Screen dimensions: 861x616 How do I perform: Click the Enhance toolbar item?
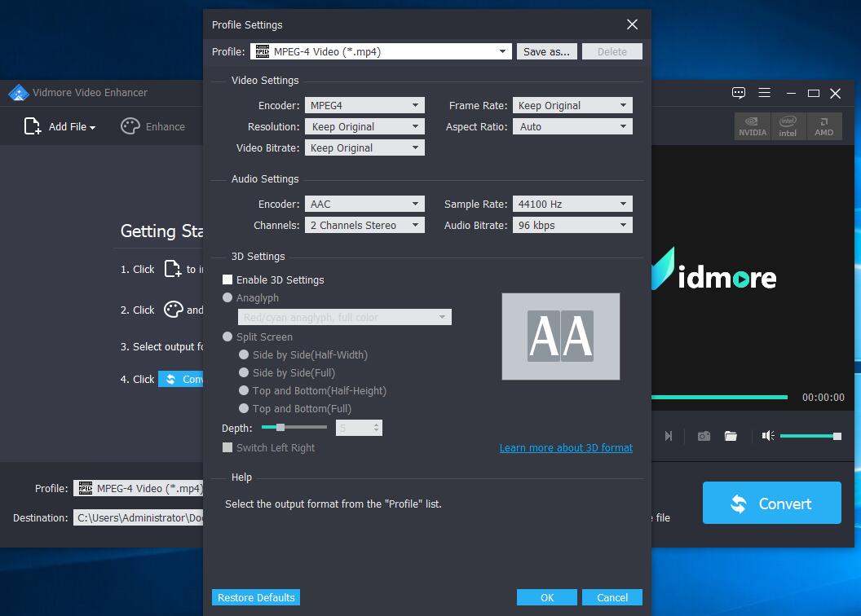pyautogui.click(x=153, y=126)
